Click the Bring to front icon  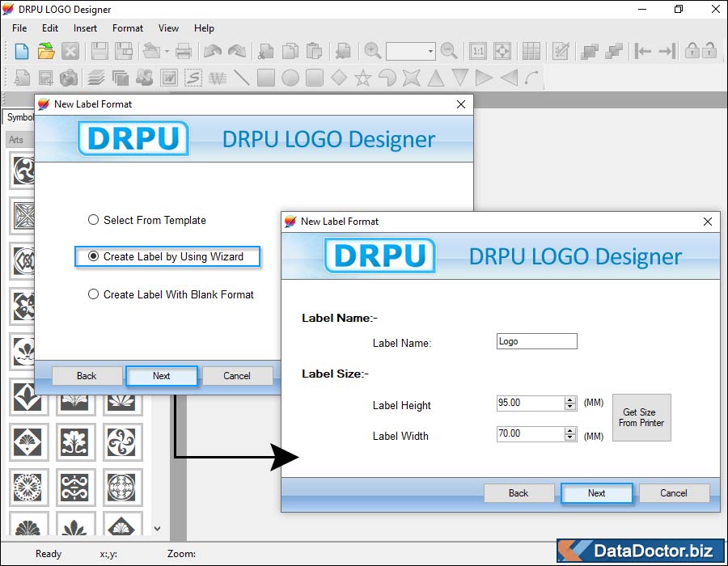coord(589,51)
